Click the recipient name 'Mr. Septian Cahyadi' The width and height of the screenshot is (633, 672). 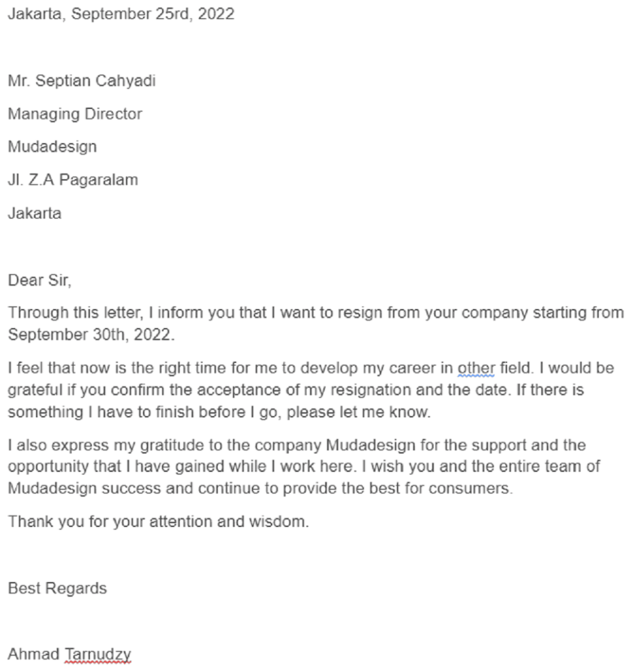pos(81,81)
